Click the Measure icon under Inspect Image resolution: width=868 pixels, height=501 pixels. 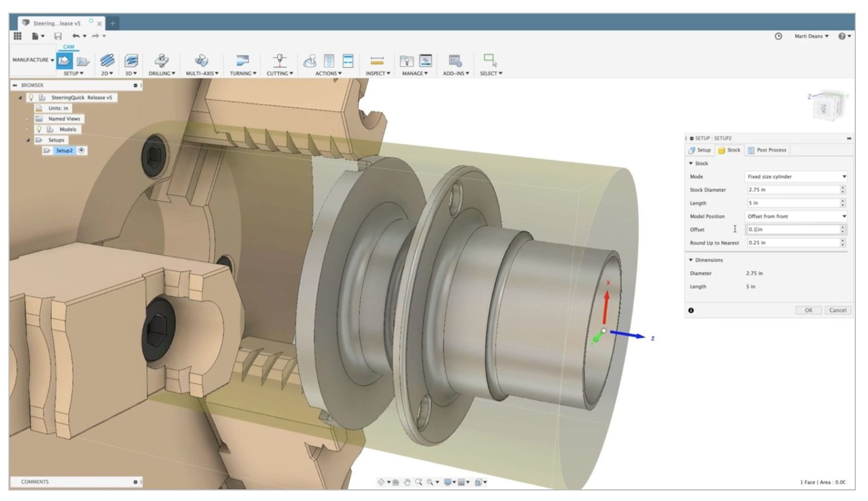(x=377, y=61)
